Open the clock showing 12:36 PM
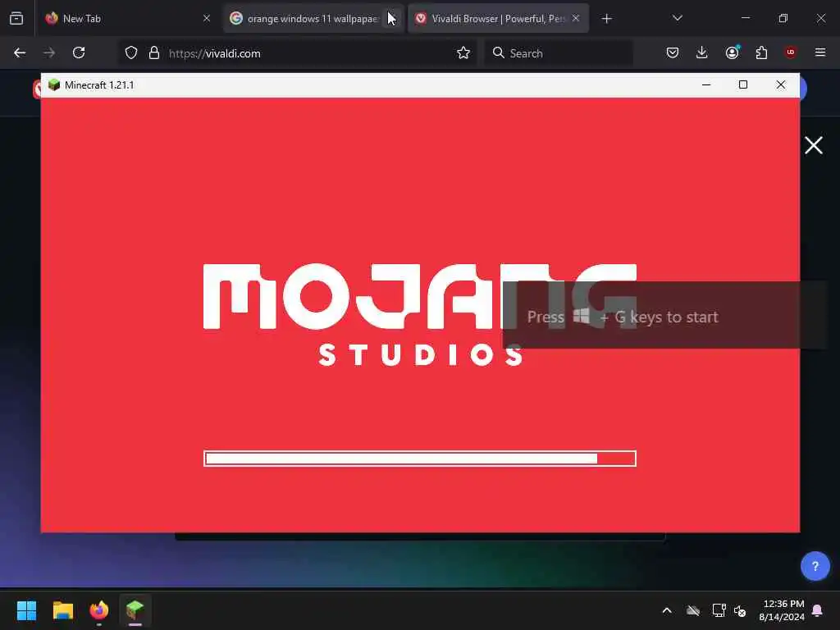Viewport: 840px width, 630px height. 782,610
